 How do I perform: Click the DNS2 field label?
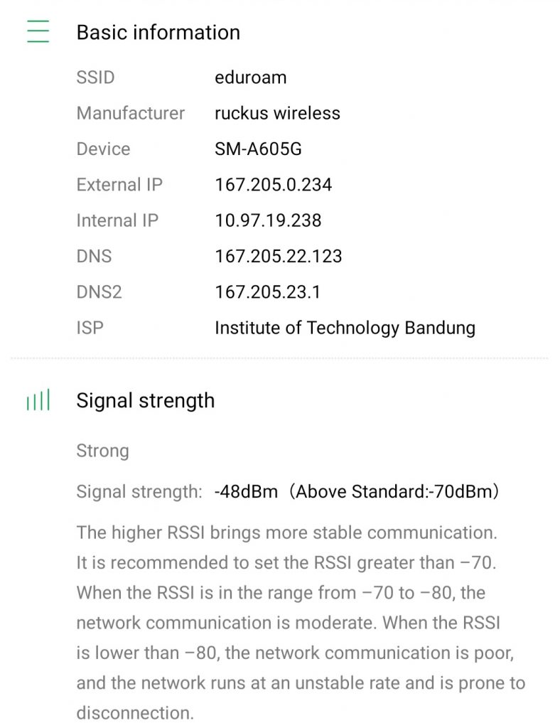coord(99,292)
